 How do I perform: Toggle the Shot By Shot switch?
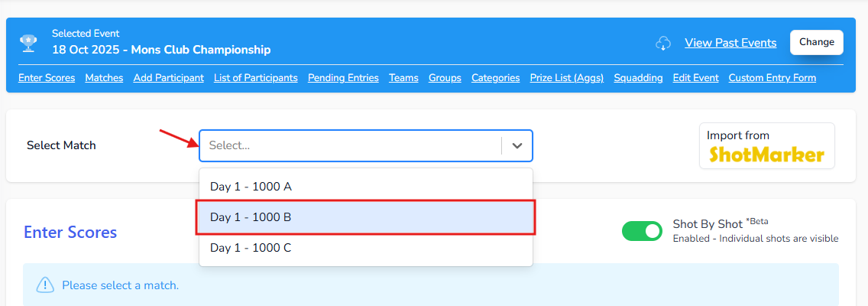[642, 231]
